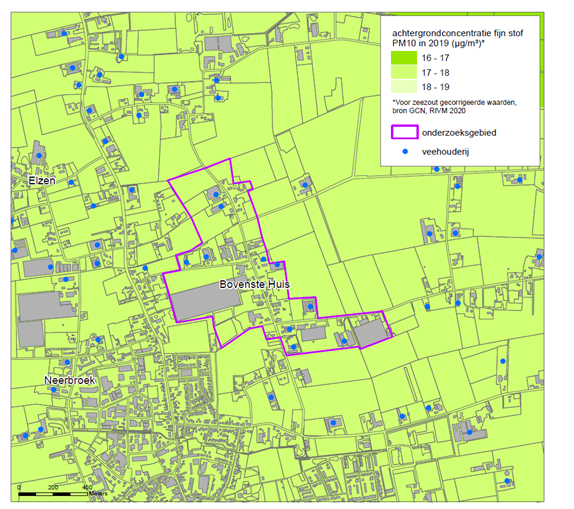Image resolution: width=574 pixels, height=509 pixels.
Task: Click the blue veehouderij legend dot
Action: coord(405,151)
